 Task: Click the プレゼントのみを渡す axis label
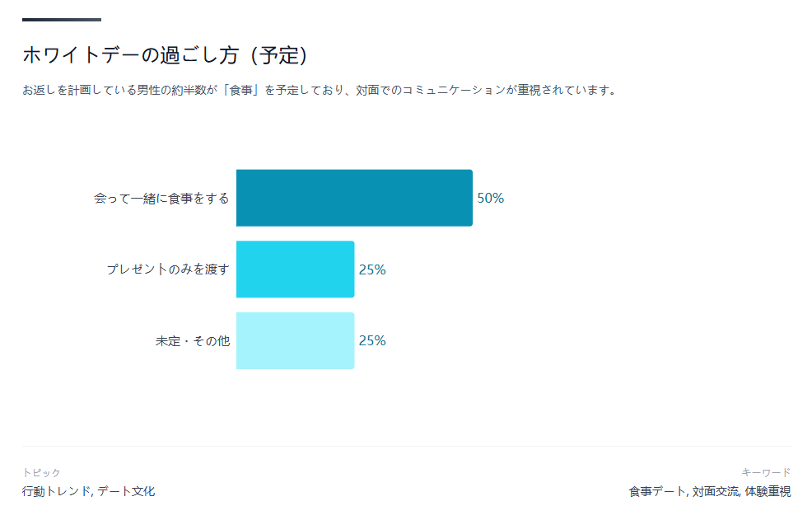(x=168, y=269)
